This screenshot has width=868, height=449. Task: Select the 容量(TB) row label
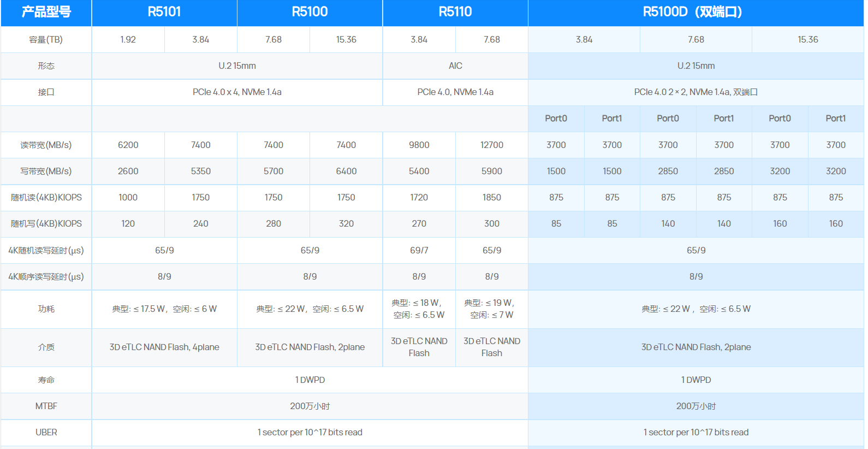tap(46, 39)
